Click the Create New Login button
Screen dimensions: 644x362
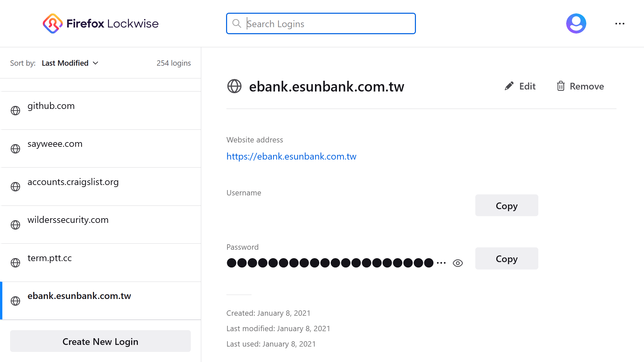point(100,341)
